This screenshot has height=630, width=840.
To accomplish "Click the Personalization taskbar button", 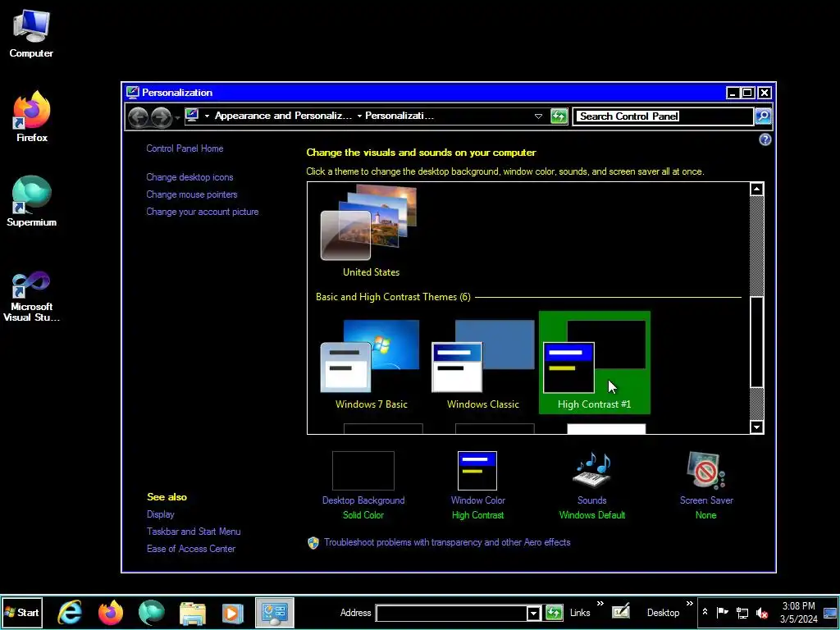I will point(274,612).
